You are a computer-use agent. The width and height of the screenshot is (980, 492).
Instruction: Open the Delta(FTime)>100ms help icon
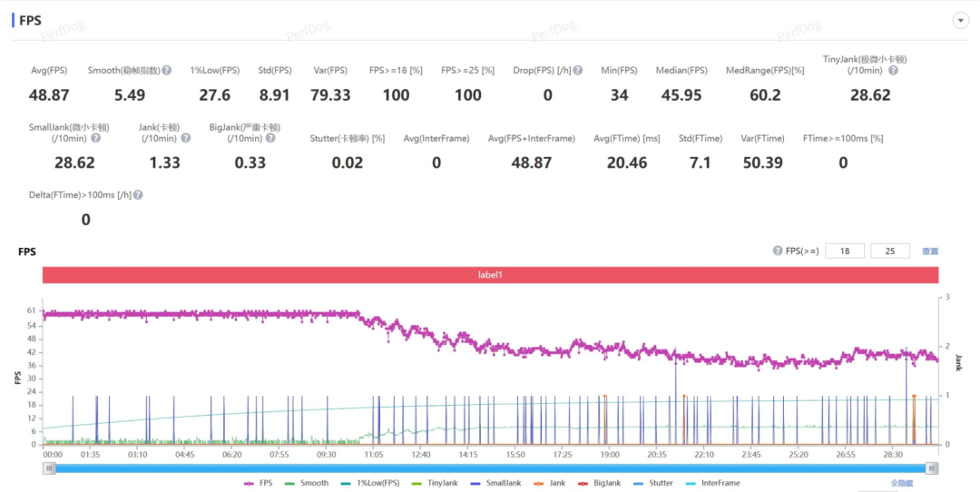point(138,195)
